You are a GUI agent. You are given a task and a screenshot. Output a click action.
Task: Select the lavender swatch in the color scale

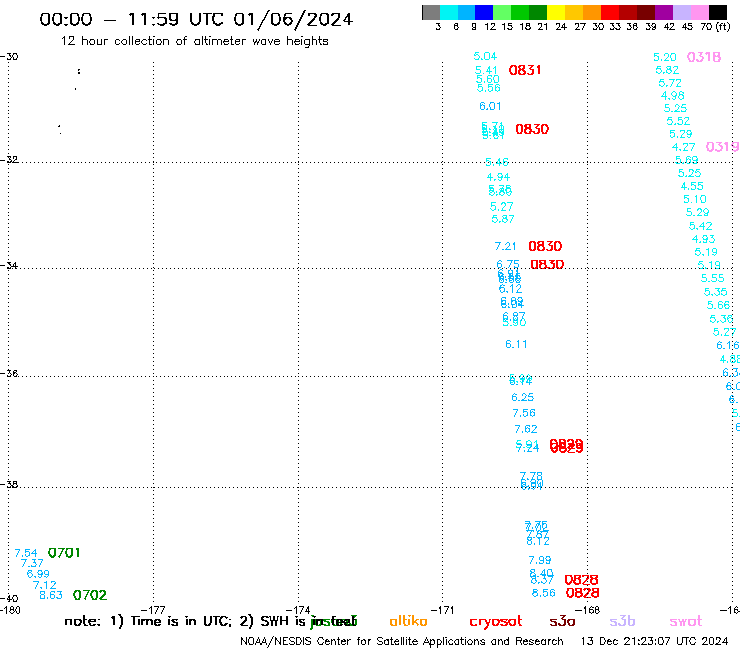click(681, 12)
